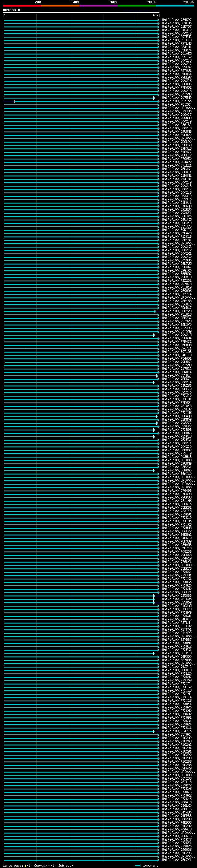Click the cyan ~100% legend segment
The height and width of the screenshot is (868, 197).
point(175,6)
